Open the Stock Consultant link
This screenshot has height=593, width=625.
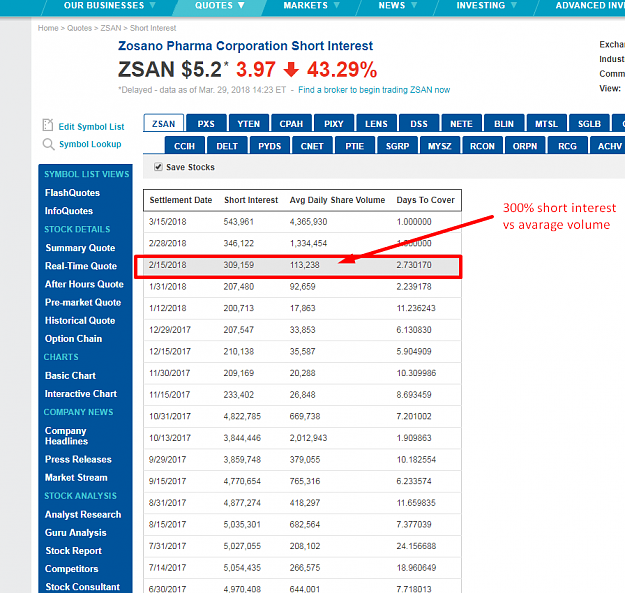[83, 587]
